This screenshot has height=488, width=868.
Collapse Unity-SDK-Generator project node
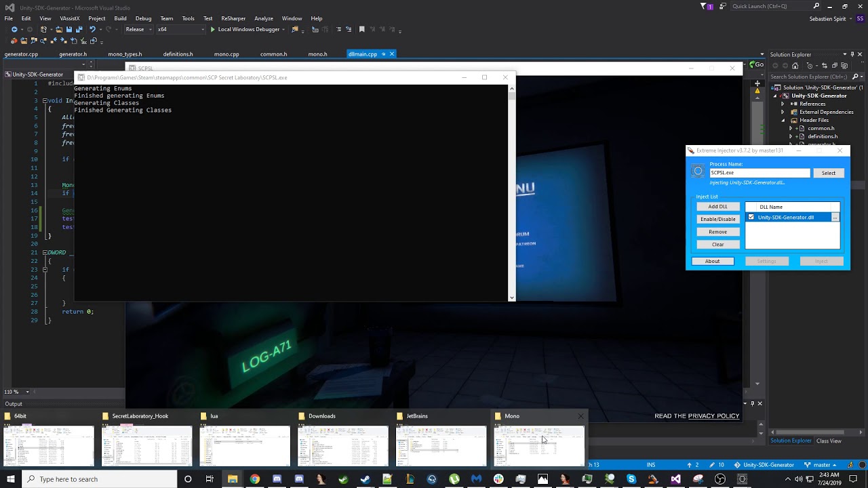coord(775,96)
